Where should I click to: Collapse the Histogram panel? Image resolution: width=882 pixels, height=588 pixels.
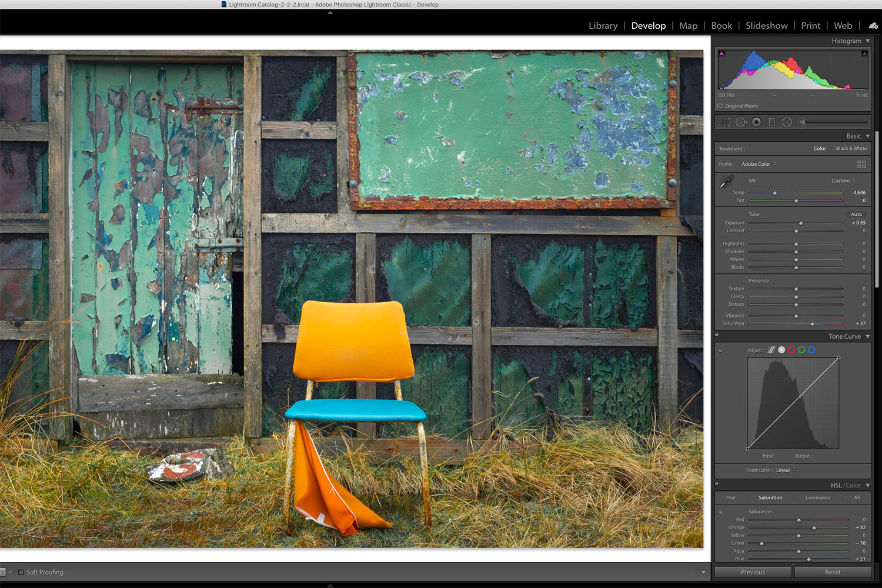tap(868, 41)
